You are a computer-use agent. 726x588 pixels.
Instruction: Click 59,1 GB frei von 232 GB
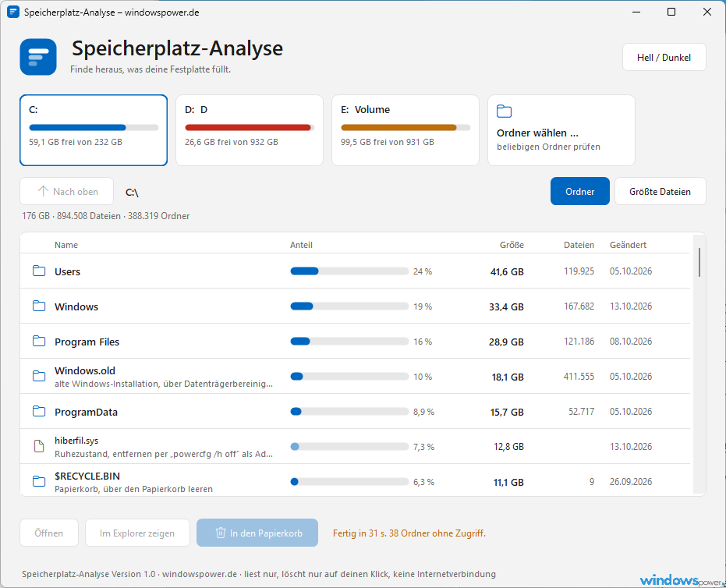76,142
